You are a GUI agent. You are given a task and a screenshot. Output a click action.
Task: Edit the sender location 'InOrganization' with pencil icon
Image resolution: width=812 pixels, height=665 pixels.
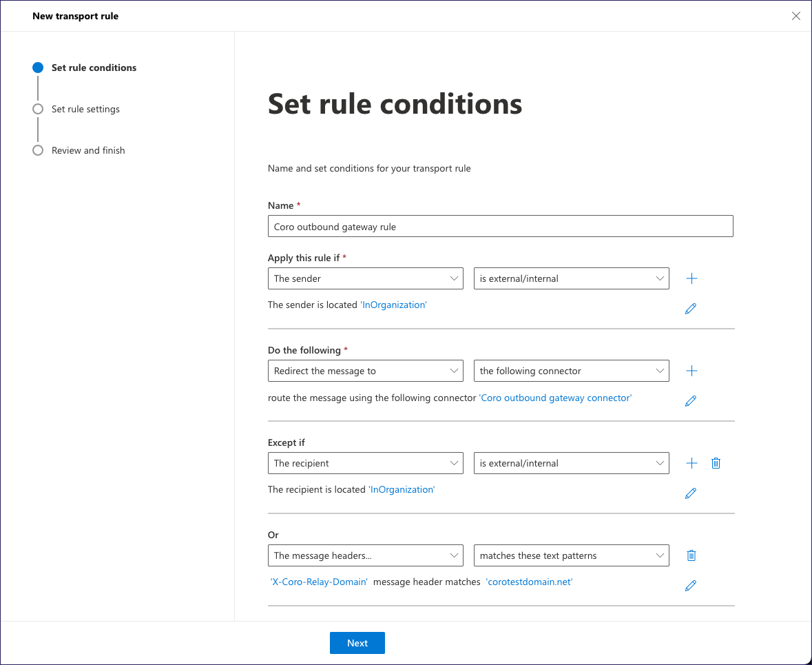(x=691, y=309)
